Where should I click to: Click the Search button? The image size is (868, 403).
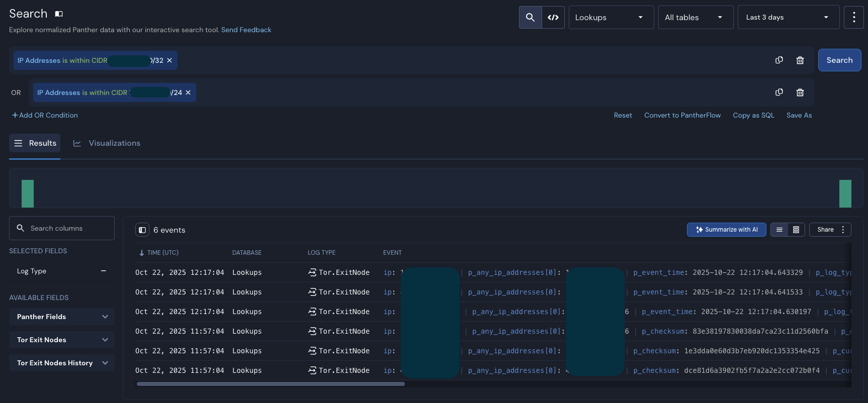[x=839, y=60]
